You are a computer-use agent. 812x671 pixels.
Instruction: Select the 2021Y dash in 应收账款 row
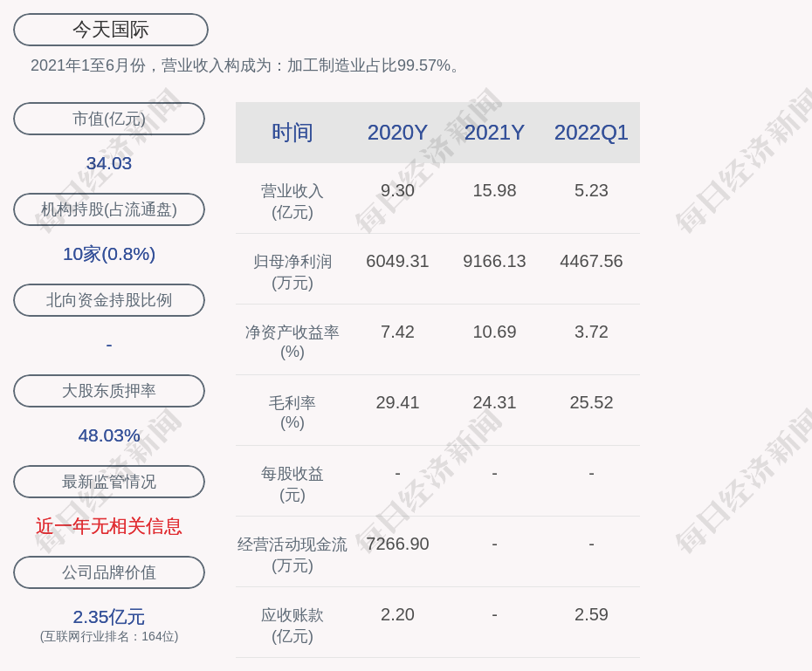point(494,615)
